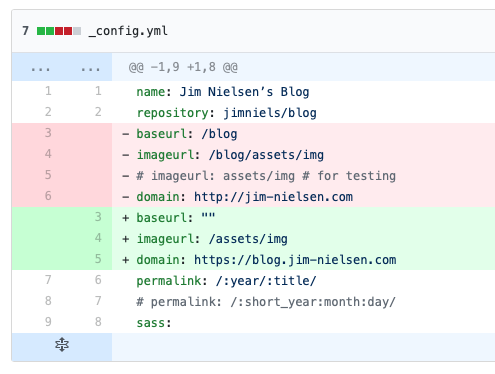Select the hunk header @@ -1,9 +1,8 @@

tap(183, 67)
